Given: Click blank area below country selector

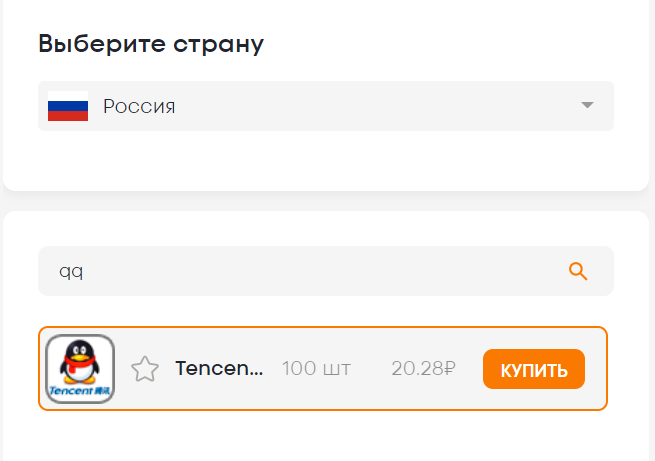Looking at the screenshot, I should tap(326, 161).
